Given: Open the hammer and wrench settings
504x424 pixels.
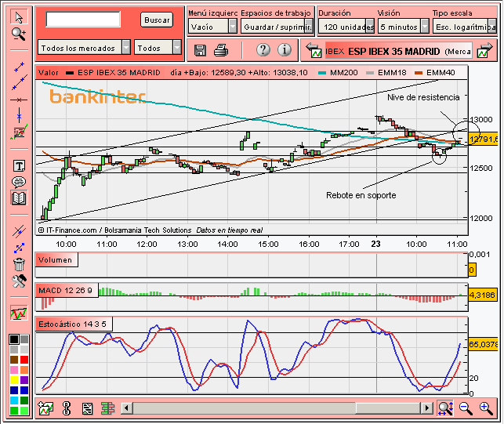Looking at the screenshot, I should [x=19, y=281].
